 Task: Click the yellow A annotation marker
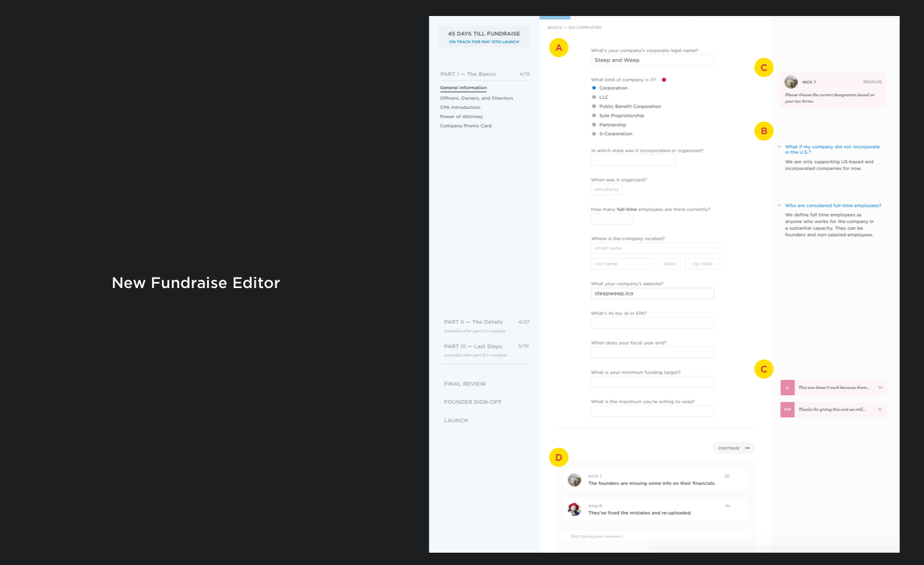tap(559, 48)
